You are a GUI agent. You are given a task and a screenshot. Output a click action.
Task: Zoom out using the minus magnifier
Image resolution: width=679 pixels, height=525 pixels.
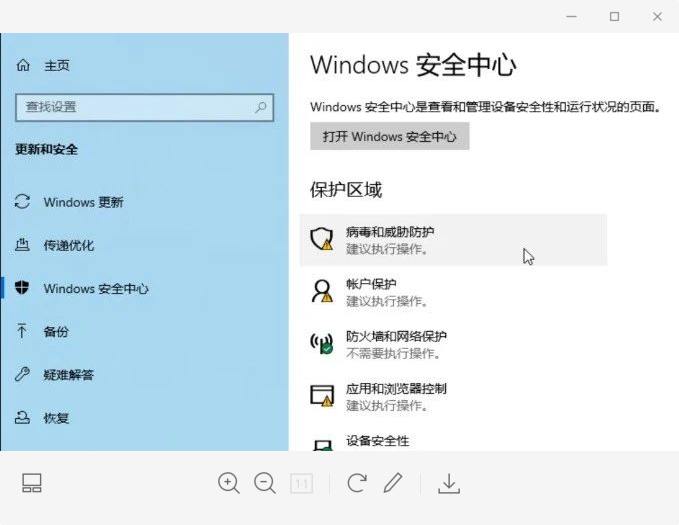pyautogui.click(x=265, y=483)
